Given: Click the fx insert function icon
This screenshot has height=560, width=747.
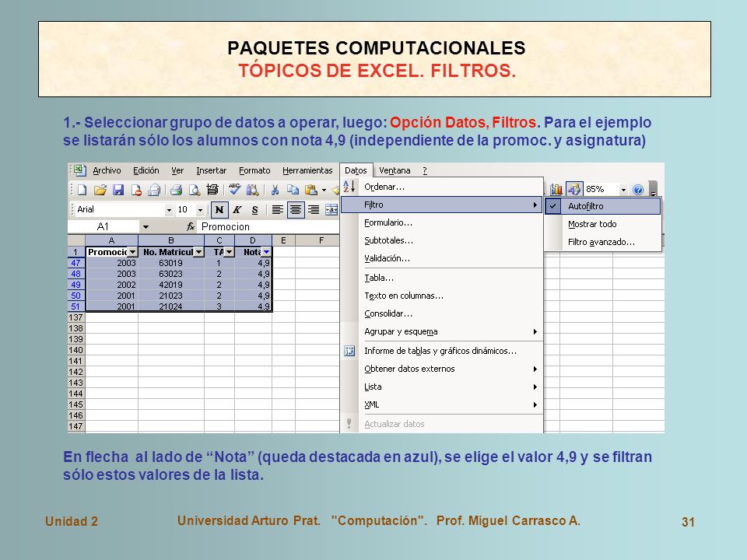Looking at the screenshot, I should pos(191,226).
